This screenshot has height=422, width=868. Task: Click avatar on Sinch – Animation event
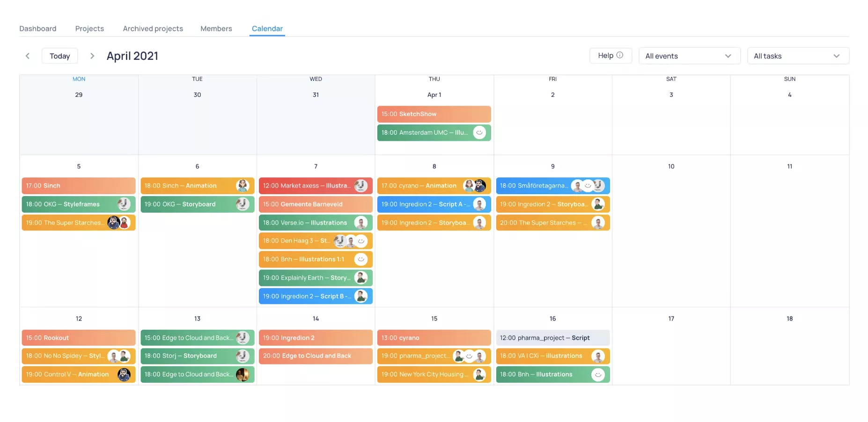pyautogui.click(x=243, y=186)
